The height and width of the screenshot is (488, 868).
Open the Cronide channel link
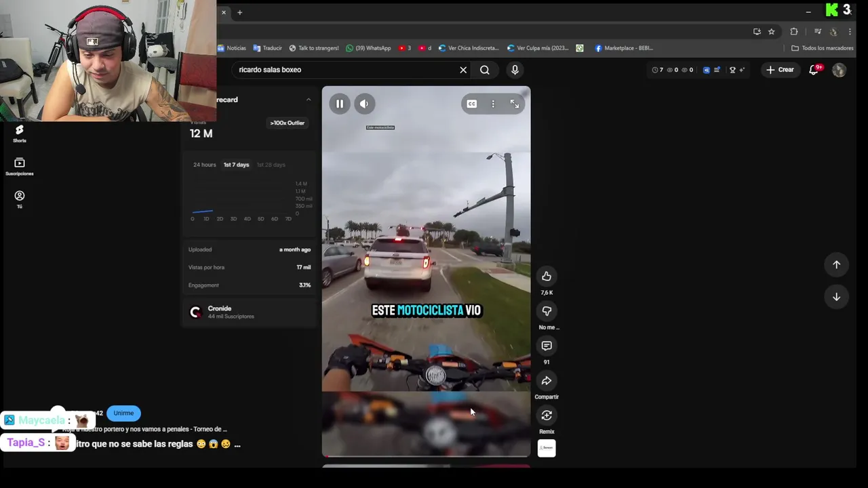click(220, 308)
